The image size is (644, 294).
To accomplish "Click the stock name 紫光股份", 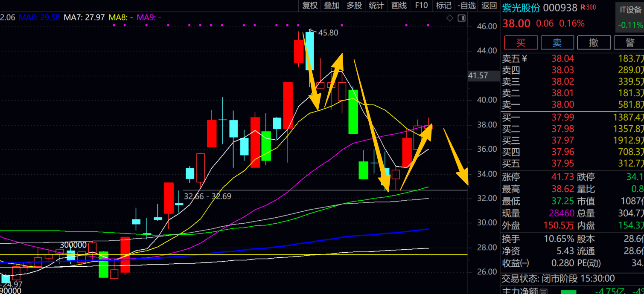I will click(x=521, y=8).
